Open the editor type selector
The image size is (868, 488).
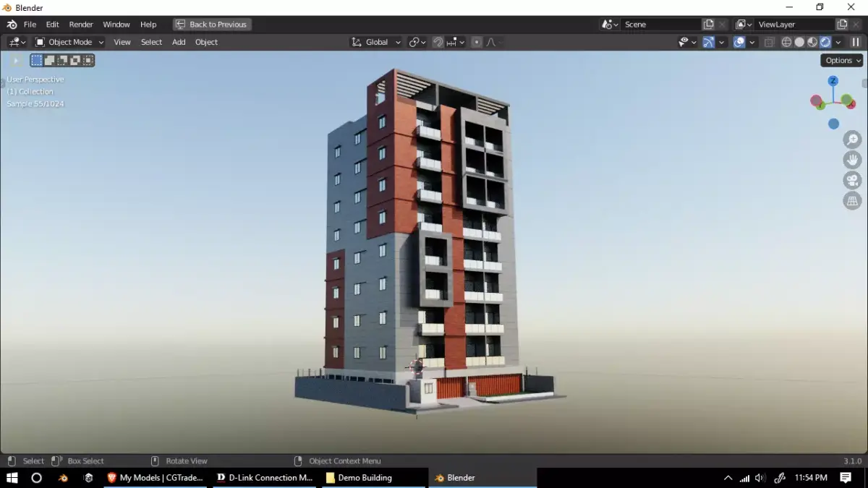pos(17,42)
